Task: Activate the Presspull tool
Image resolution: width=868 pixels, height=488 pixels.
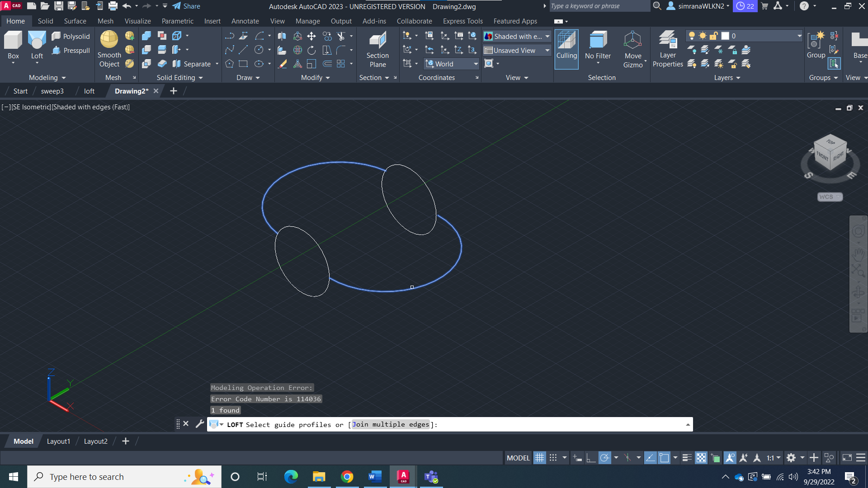Action: tap(71, 51)
